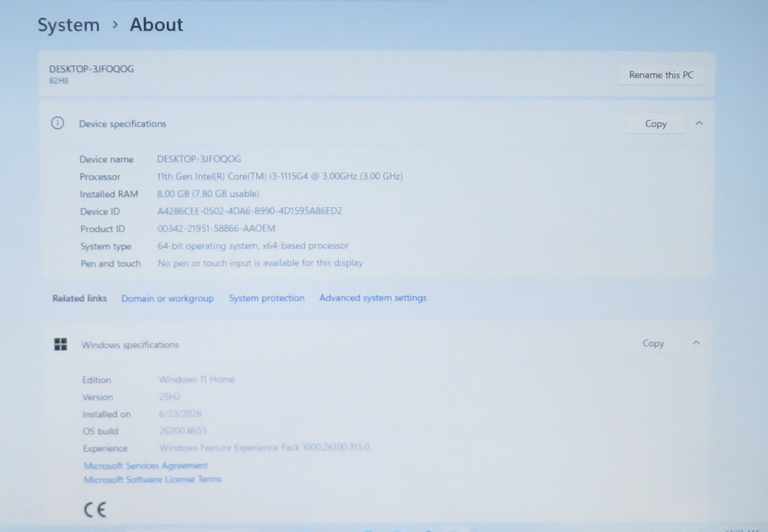
Task: Click the Windows specifications heading
Action: click(130, 345)
